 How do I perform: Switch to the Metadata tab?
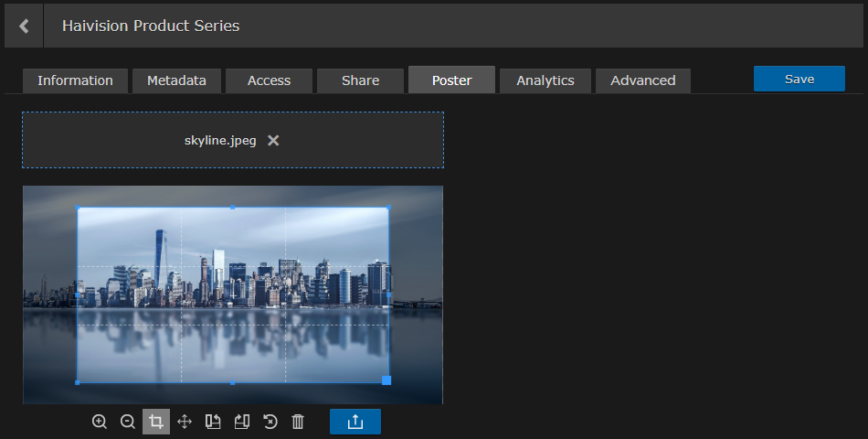[176, 80]
